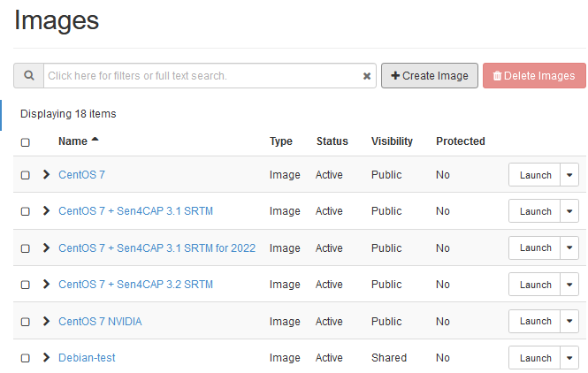Click the Name column sort arrow

(95, 141)
